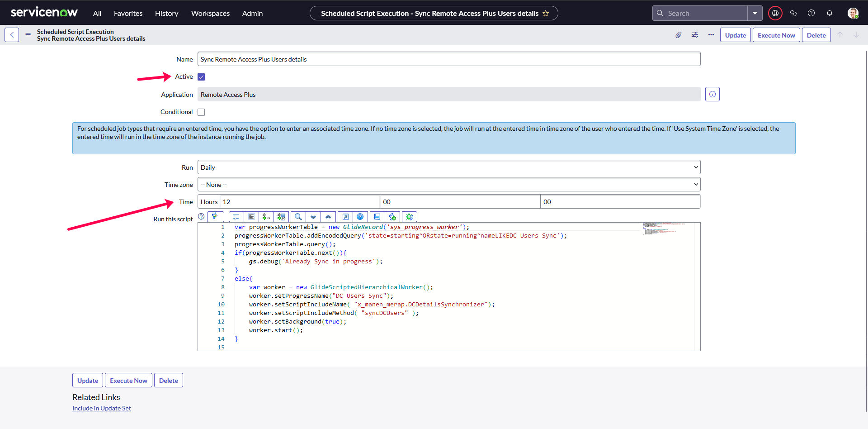Click the Name text field

click(x=448, y=59)
